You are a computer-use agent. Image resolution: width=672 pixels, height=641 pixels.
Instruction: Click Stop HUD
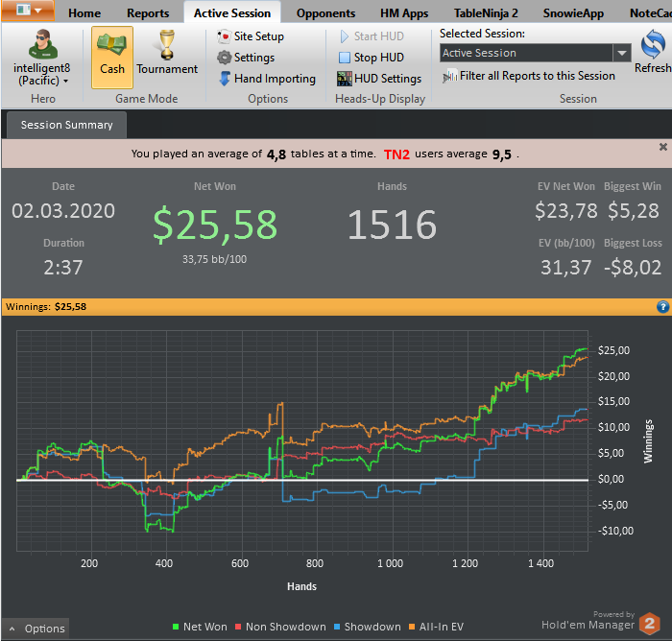(x=372, y=58)
